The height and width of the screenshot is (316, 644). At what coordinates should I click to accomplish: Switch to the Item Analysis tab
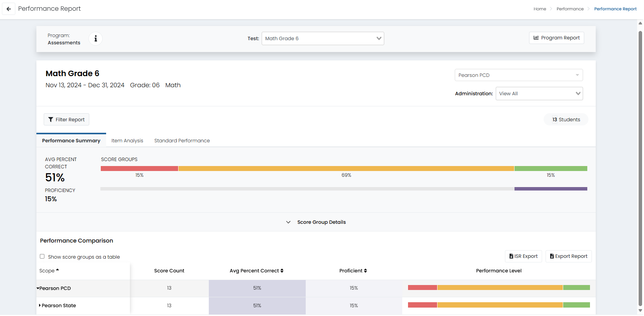[x=127, y=140]
